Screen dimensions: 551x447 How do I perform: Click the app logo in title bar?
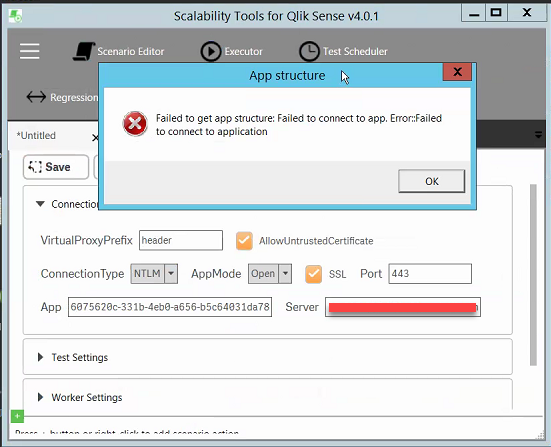(15, 16)
